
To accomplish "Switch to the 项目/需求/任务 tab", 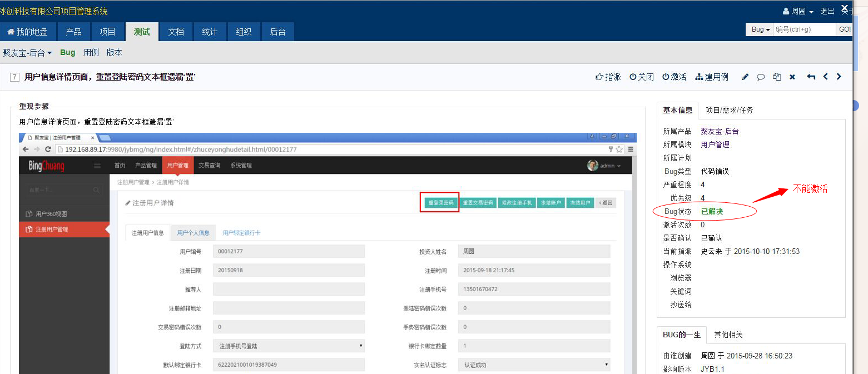I will pyautogui.click(x=729, y=110).
